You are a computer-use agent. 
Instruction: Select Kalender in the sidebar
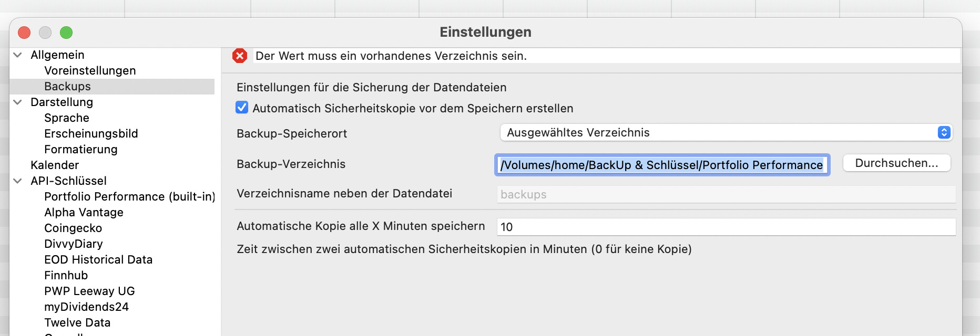pos(55,165)
